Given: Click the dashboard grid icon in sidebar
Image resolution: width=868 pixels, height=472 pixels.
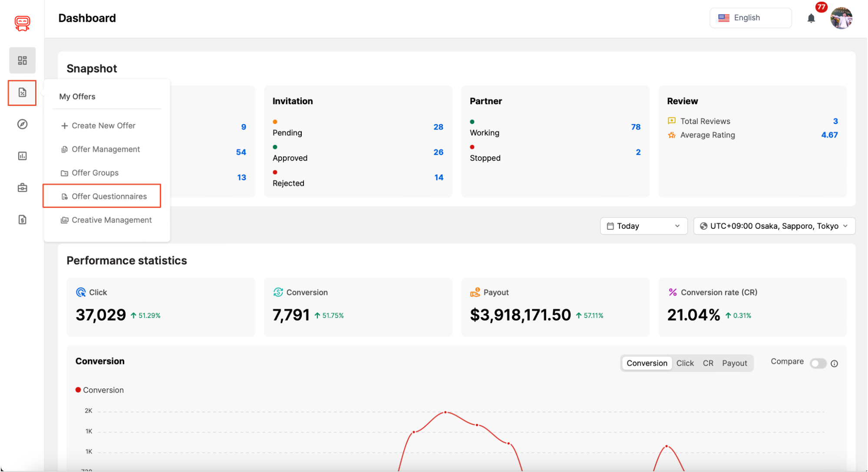Looking at the screenshot, I should pyautogui.click(x=22, y=60).
